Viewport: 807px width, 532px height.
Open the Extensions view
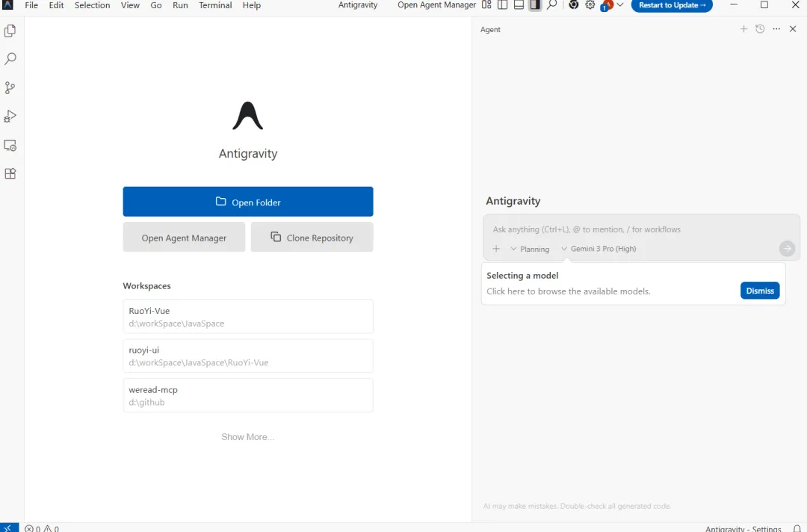coord(10,173)
